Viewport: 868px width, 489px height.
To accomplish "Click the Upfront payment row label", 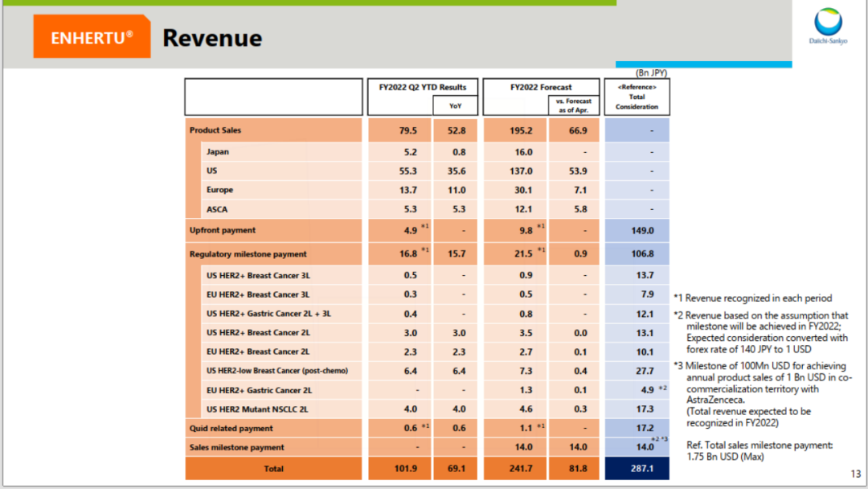I will [223, 230].
